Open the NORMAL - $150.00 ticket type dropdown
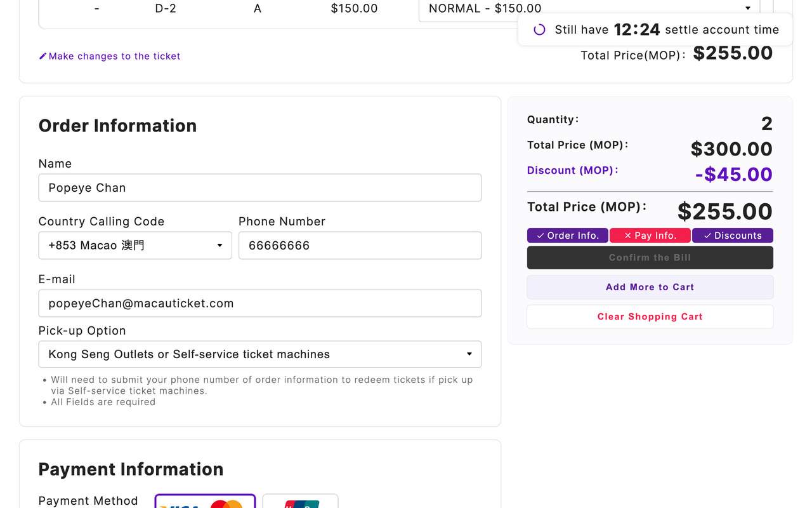The image size is (812, 508). 589,9
